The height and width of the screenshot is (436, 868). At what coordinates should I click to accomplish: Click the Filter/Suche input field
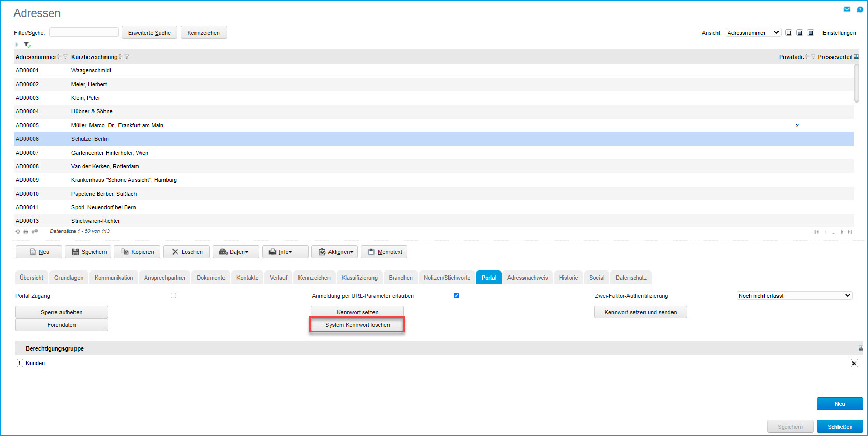pyautogui.click(x=84, y=32)
